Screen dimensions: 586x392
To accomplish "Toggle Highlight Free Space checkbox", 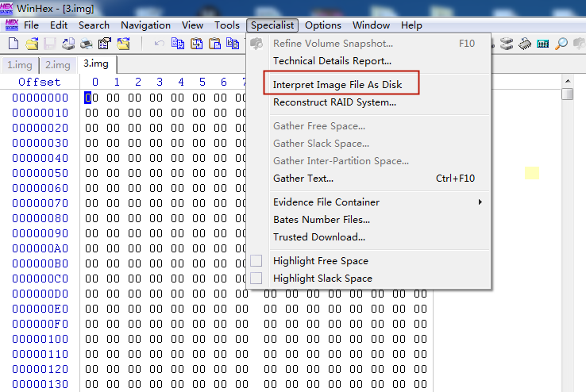I will click(x=256, y=260).
